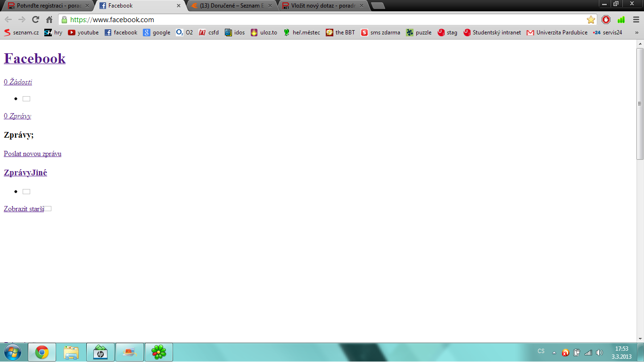
Task: Click the Zprávy; heading text
Action: pyautogui.click(x=19, y=135)
